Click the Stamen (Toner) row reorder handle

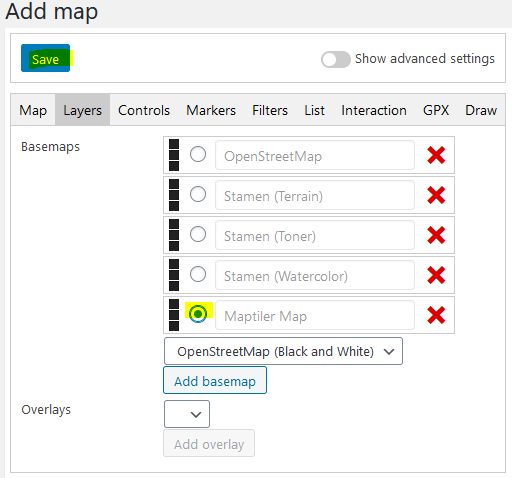click(x=174, y=235)
